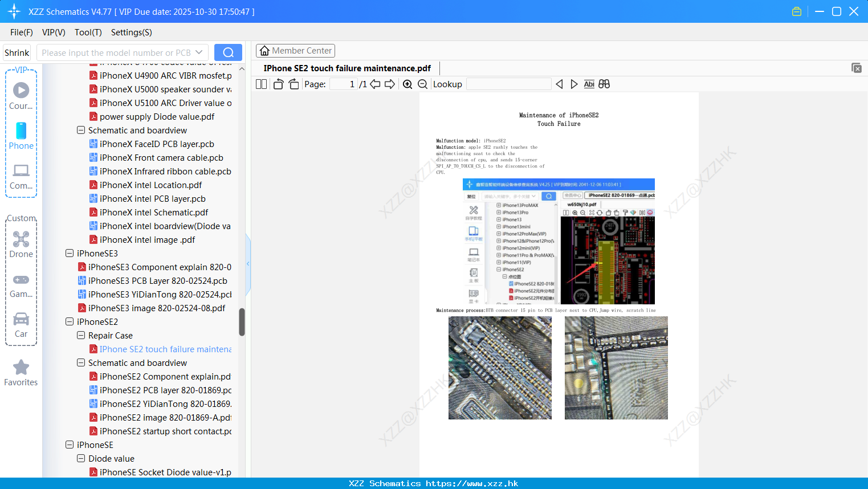This screenshot has height=489, width=868.
Task: Collapse the iPhoneSE3 tree node
Action: (x=70, y=253)
